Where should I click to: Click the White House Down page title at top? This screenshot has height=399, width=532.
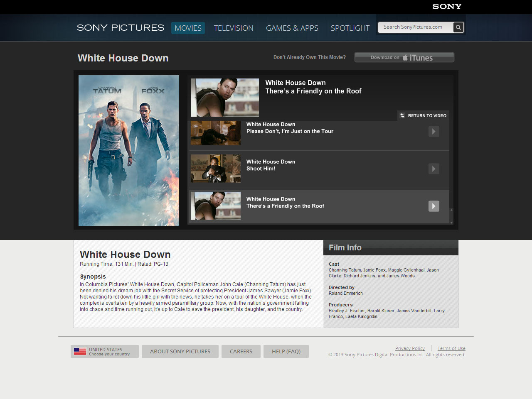coord(123,58)
